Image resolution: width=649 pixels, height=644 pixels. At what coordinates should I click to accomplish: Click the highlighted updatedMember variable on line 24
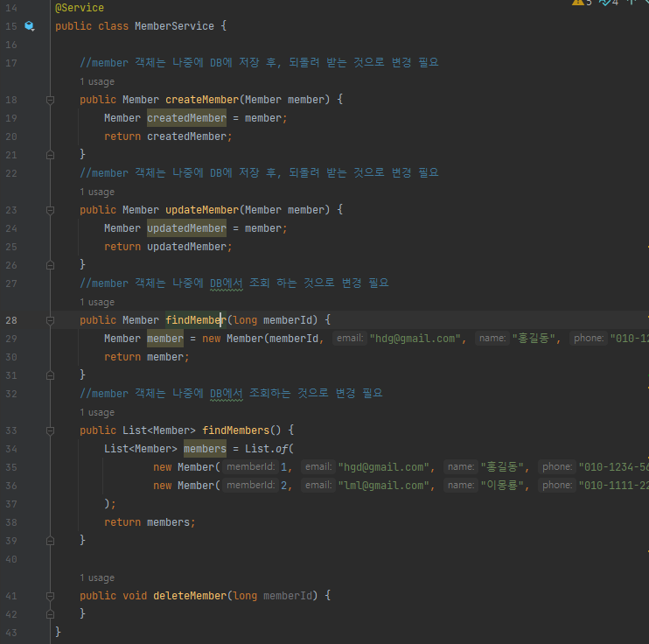pyautogui.click(x=186, y=228)
